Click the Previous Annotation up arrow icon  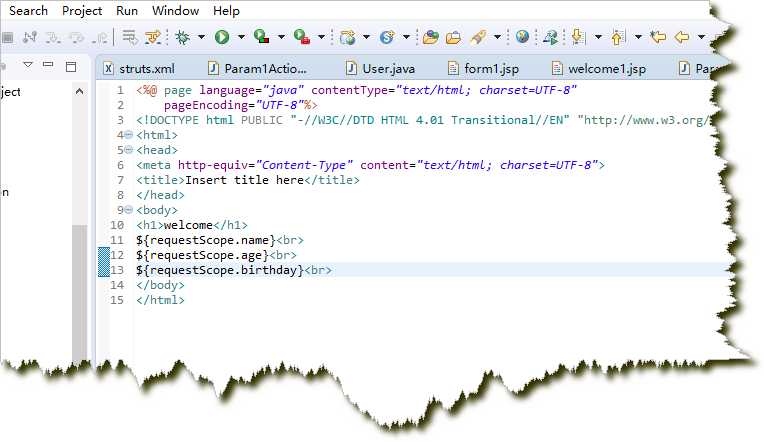(618, 37)
